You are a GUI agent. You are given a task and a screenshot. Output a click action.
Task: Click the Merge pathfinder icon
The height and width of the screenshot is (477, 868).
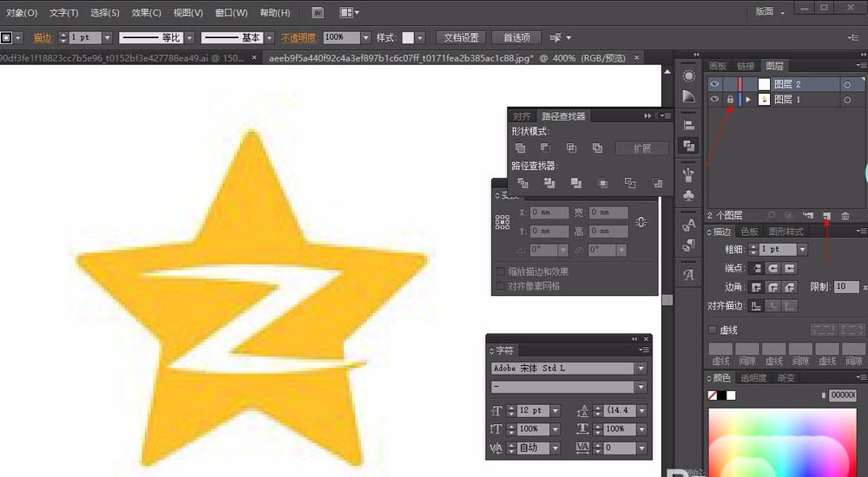point(576,183)
